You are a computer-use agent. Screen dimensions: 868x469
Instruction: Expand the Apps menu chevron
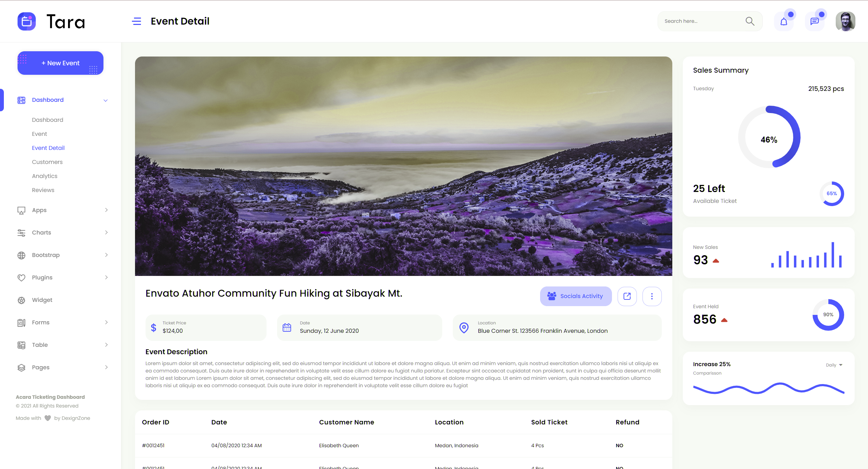106,210
